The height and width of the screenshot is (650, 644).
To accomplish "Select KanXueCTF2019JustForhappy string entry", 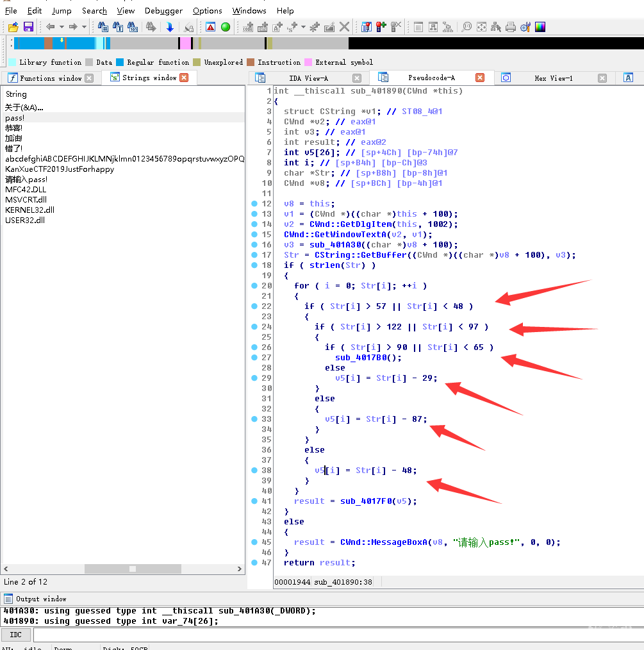I will tap(60, 169).
